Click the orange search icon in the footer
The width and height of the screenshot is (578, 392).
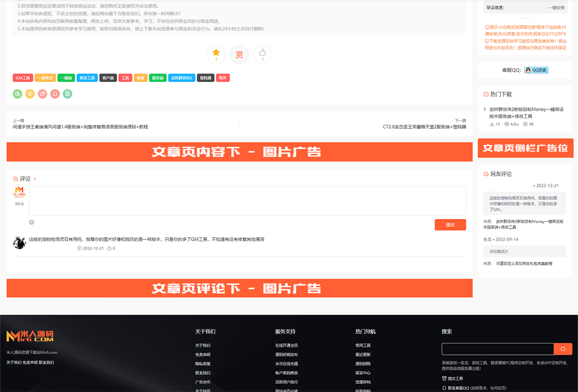(563, 349)
